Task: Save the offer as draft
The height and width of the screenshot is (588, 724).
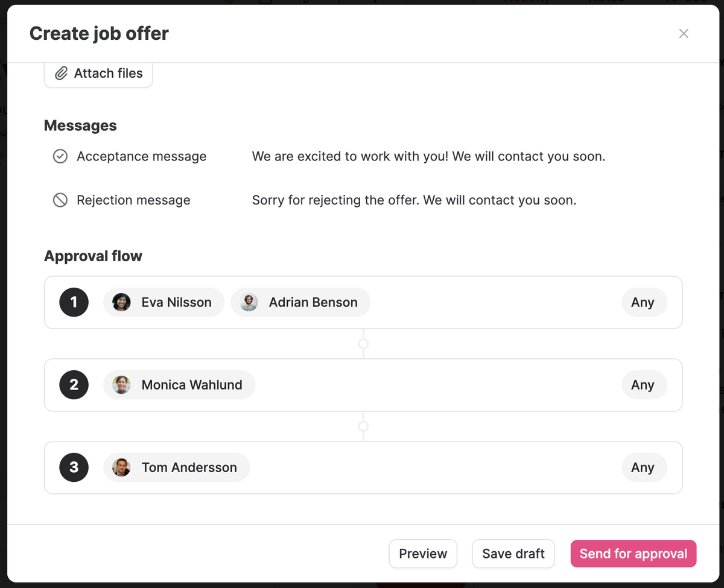Action: click(513, 554)
